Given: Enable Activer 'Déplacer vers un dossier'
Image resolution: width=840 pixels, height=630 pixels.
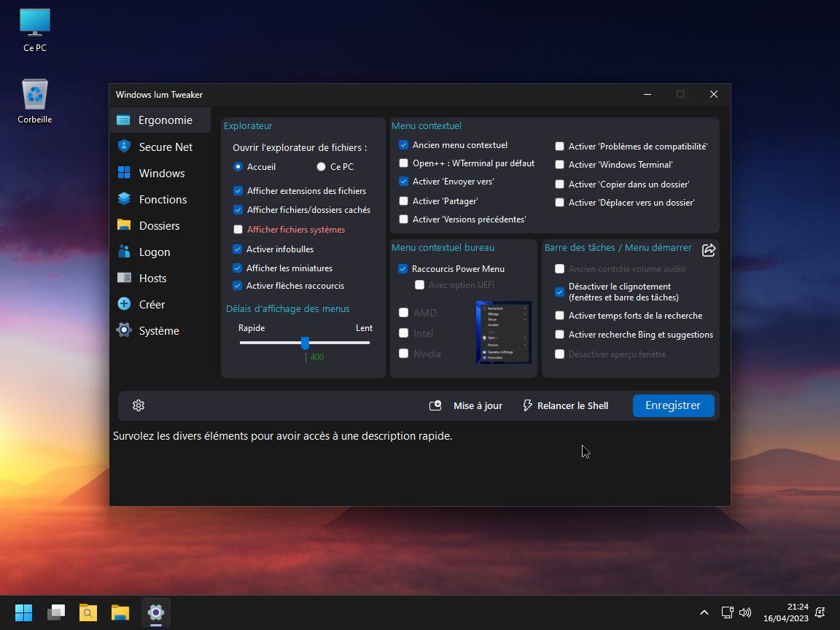Looking at the screenshot, I should (x=559, y=203).
